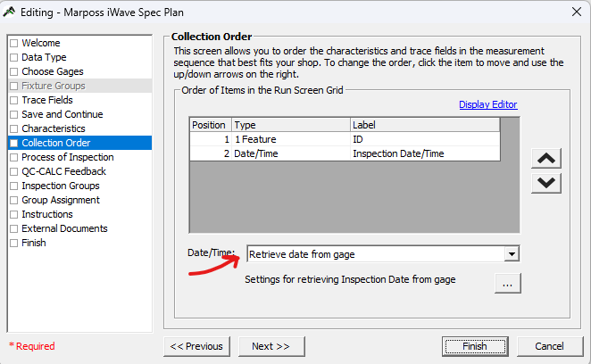This screenshot has height=364, width=591.
Task: Open the Display Editor link
Action: click(488, 104)
